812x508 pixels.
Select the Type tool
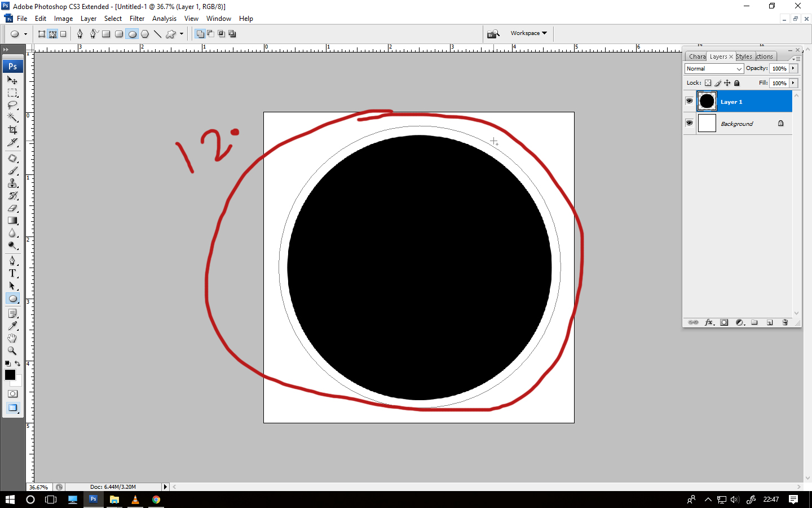(x=12, y=273)
